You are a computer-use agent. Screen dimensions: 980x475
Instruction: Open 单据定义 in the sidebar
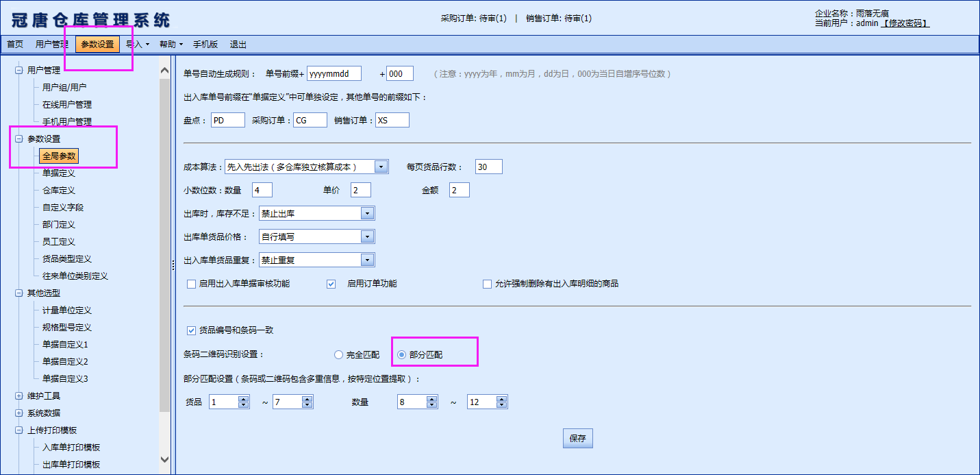(59, 173)
